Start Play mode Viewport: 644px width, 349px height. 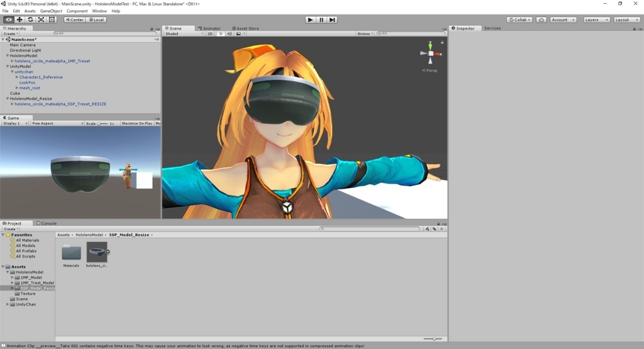click(x=311, y=19)
